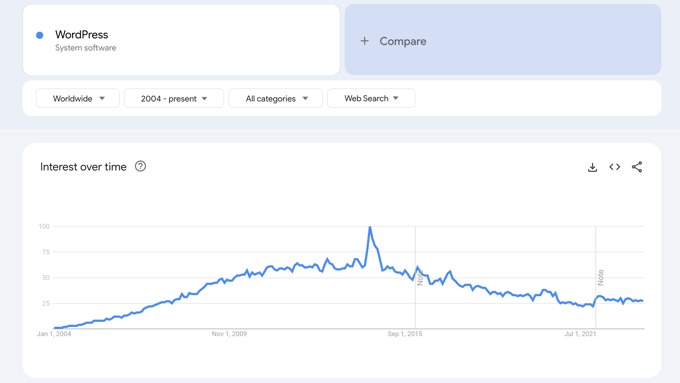The width and height of the screenshot is (680, 383).
Task: Click the System software subtitle text
Action: (85, 48)
